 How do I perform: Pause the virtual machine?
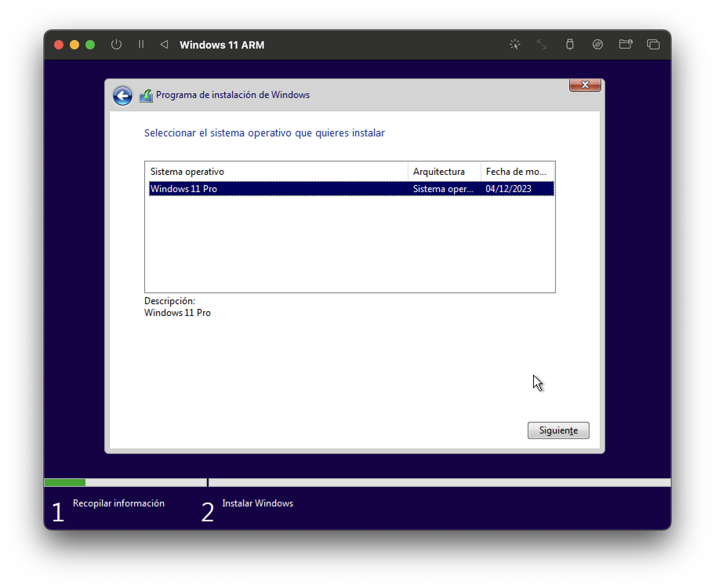(141, 45)
